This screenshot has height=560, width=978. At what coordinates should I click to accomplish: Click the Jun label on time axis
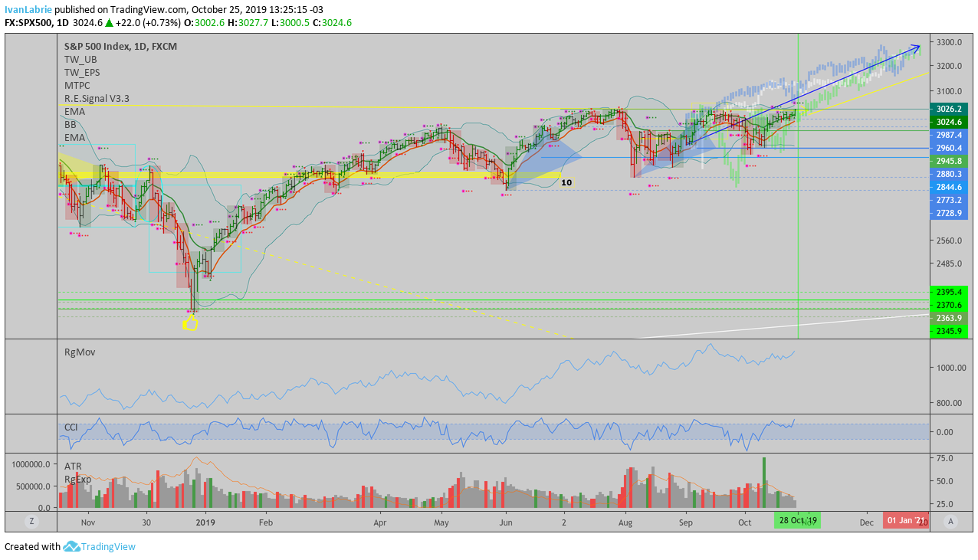tap(505, 522)
